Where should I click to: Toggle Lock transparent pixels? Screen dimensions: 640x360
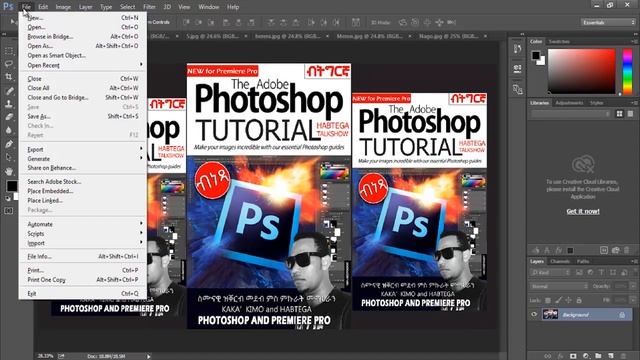point(548,300)
